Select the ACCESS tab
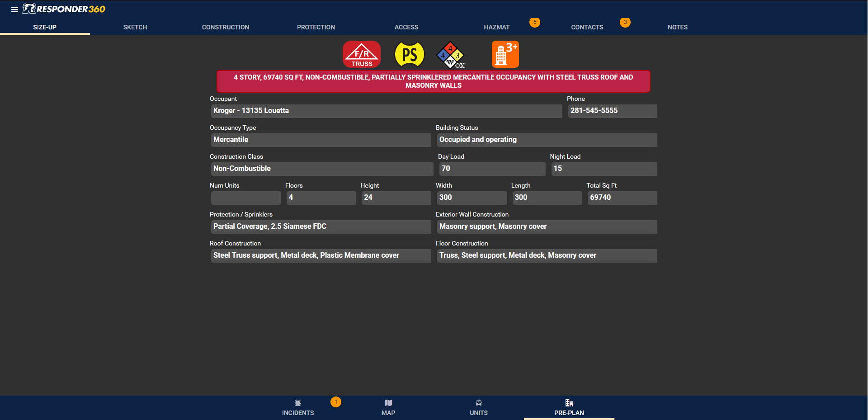 pyautogui.click(x=406, y=27)
